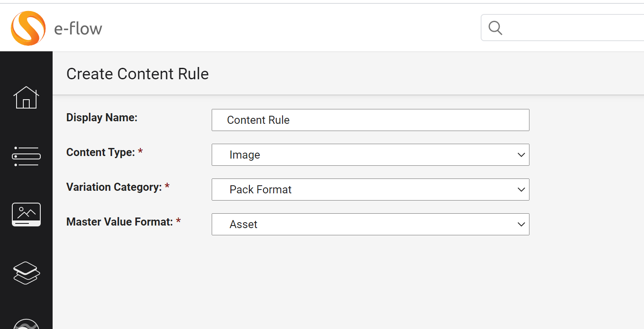Open the Master Value Format dropdown

coord(370,224)
